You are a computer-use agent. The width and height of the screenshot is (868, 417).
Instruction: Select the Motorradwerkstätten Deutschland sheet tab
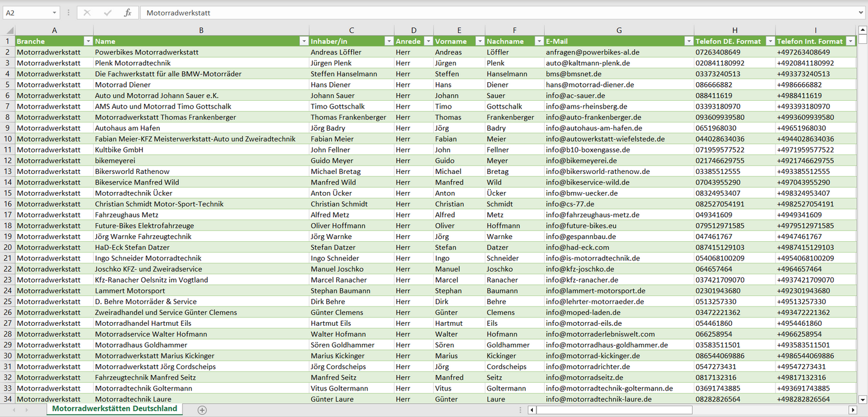coord(114,409)
